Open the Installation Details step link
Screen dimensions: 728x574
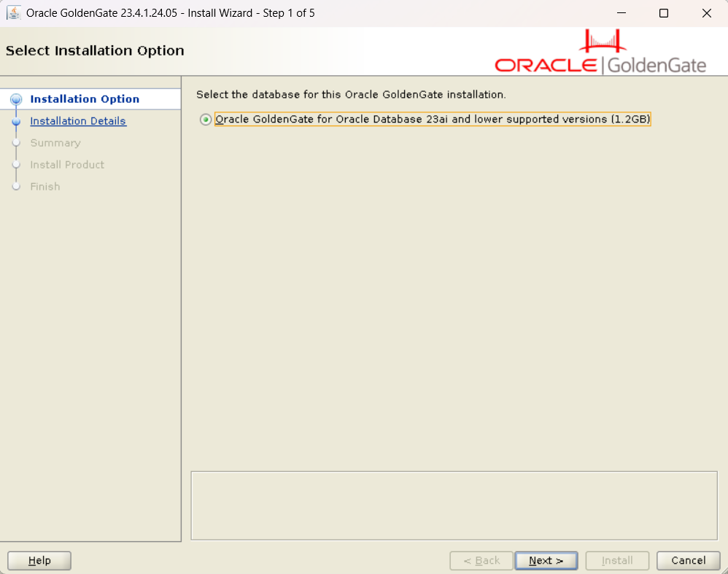click(78, 121)
